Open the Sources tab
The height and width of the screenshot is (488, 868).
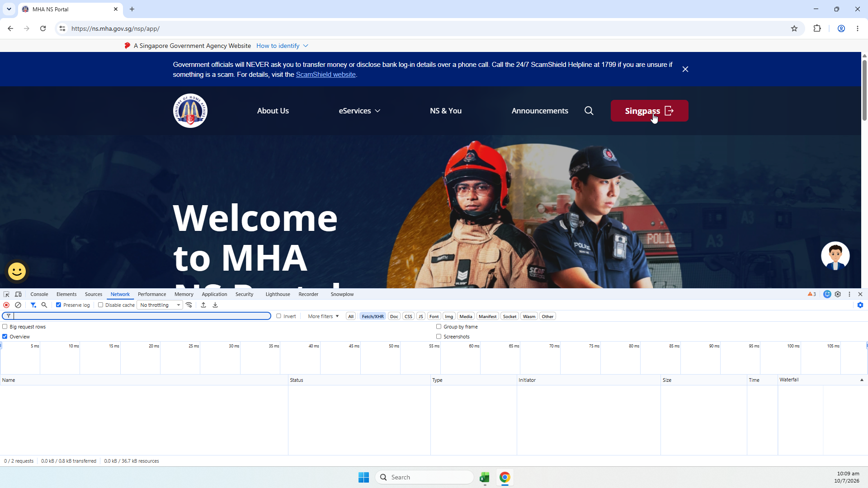click(x=94, y=294)
